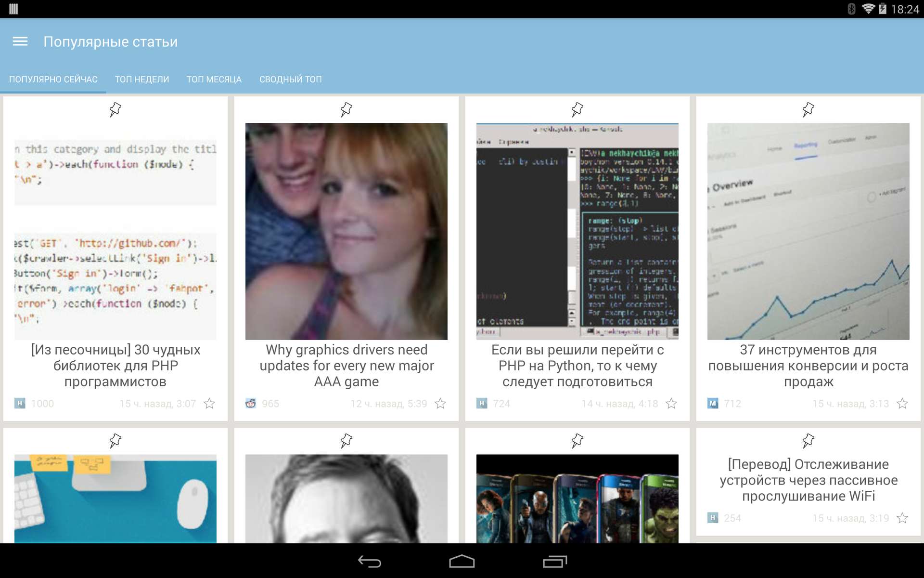Select ПОПУЛЯРНО СЕЙЧАС tab
The width and height of the screenshot is (924, 578).
tap(54, 79)
